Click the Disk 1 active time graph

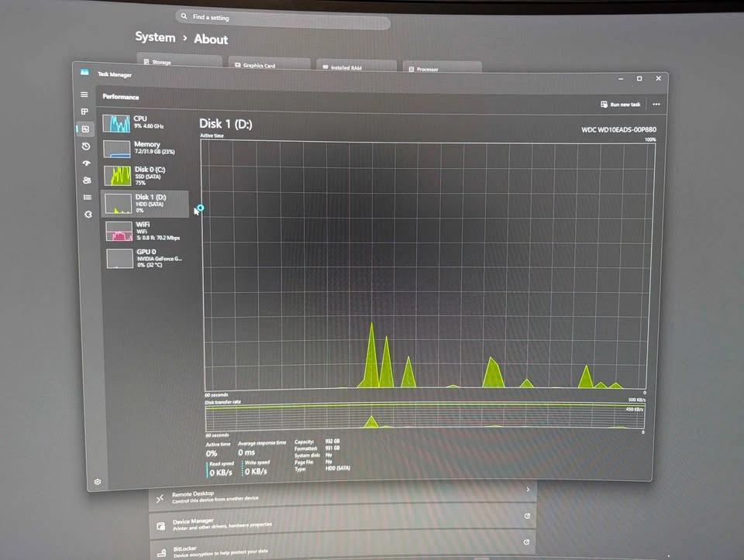pyautogui.click(x=427, y=266)
